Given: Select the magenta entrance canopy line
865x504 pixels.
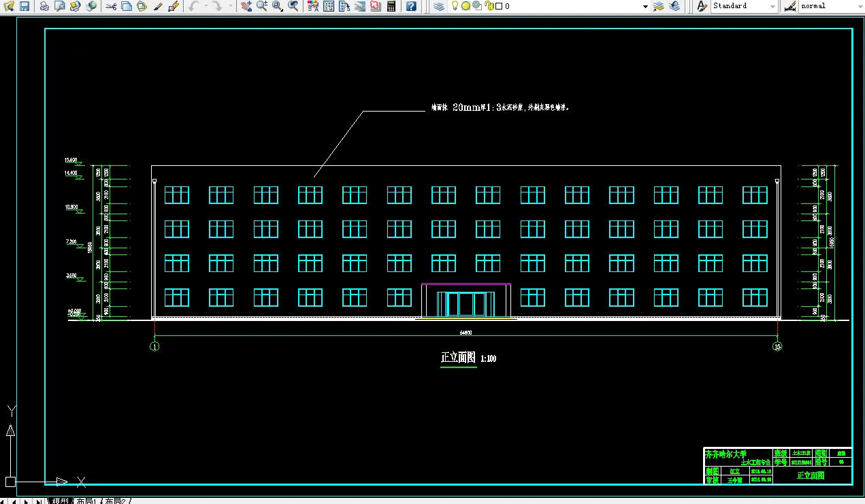Looking at the screenshot, I should tap(466, 284).
